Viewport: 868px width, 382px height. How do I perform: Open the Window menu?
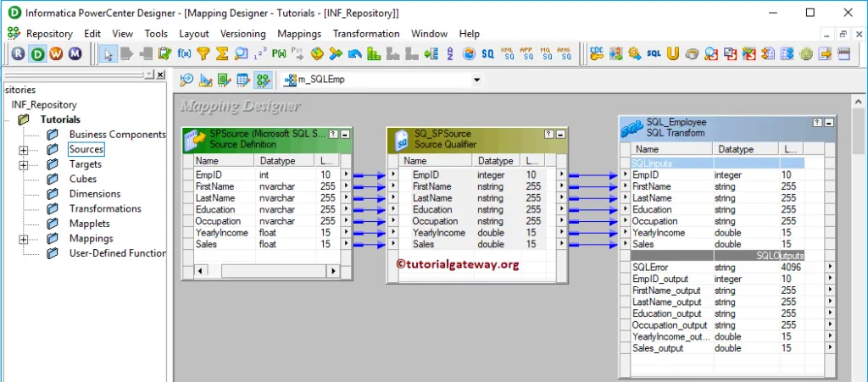(x=429, y=34)
